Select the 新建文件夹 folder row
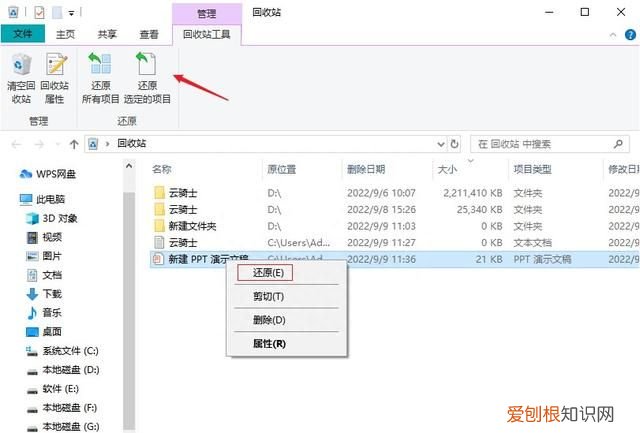 coord(394,226)
